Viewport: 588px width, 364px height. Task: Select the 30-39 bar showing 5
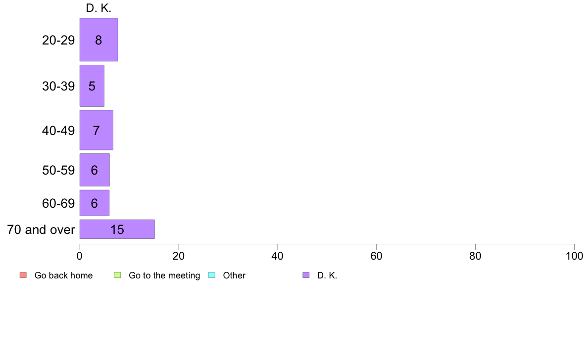point(92,86)
